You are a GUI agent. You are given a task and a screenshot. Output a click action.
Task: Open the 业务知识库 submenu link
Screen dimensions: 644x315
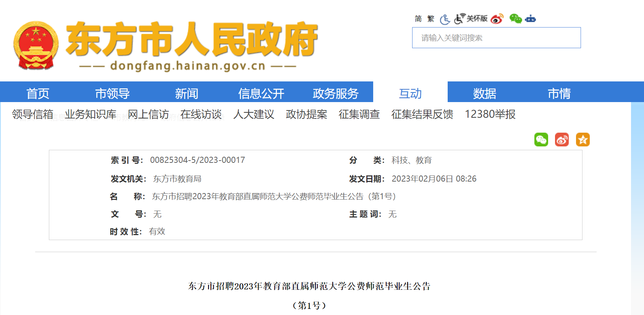click(x=91, y=114)
